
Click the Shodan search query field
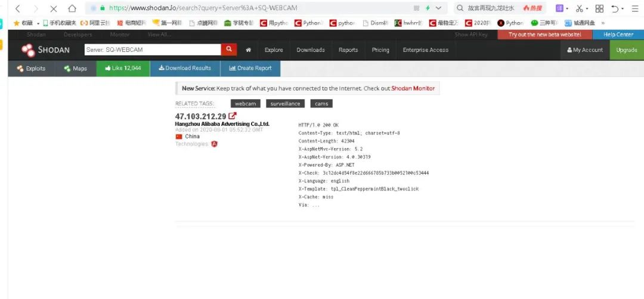point(153,50)
